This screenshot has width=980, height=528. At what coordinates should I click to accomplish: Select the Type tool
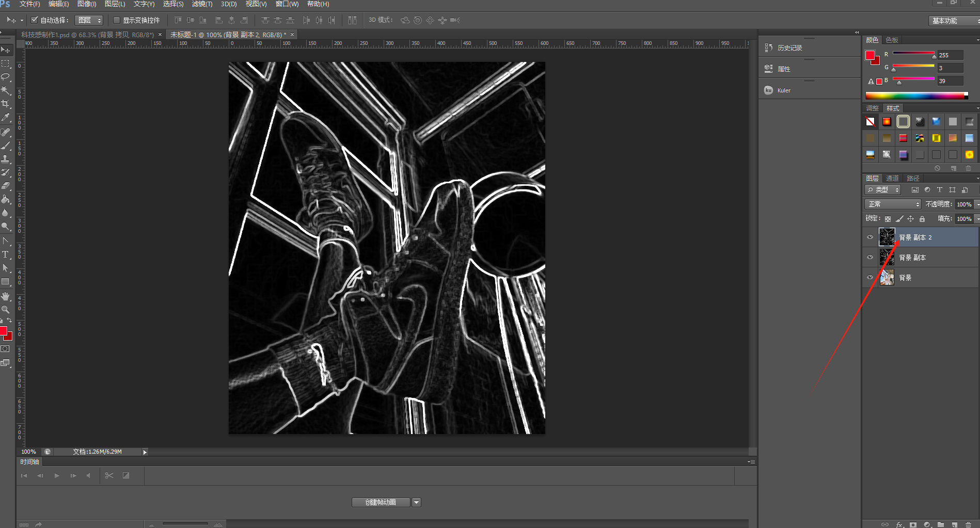[6, 254]
